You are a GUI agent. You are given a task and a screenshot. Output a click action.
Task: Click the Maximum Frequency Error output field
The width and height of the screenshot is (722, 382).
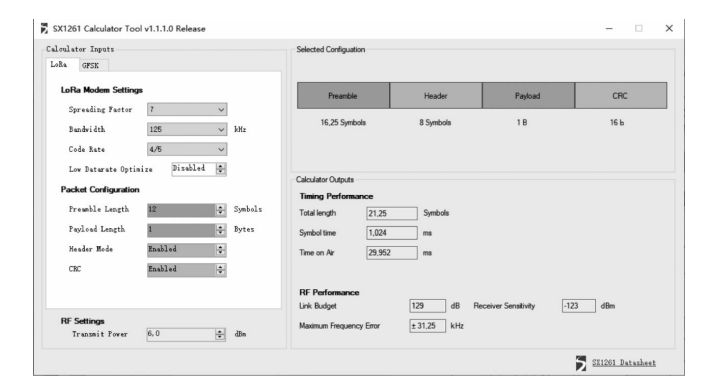[427, 326]
